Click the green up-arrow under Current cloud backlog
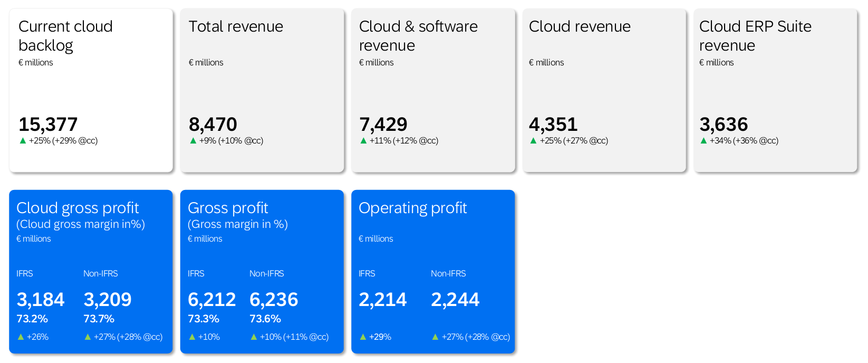868x363 pixels. (23, 141)
